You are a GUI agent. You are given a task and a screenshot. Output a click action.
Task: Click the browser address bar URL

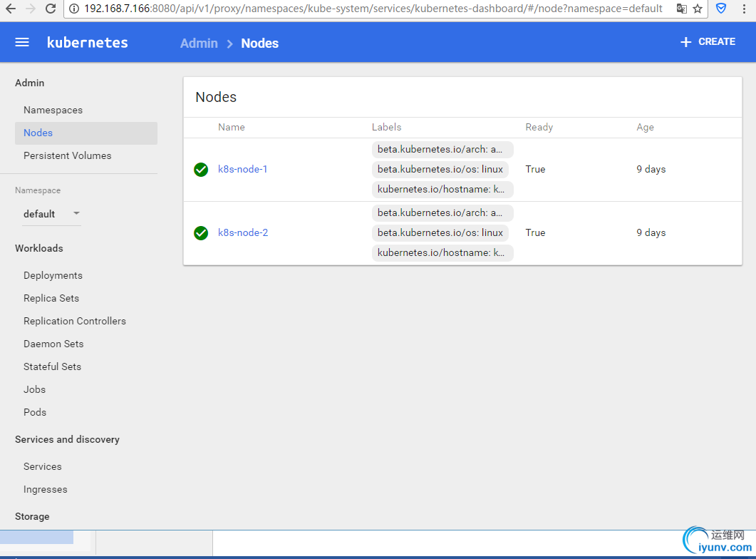click(x=373, y=9)
